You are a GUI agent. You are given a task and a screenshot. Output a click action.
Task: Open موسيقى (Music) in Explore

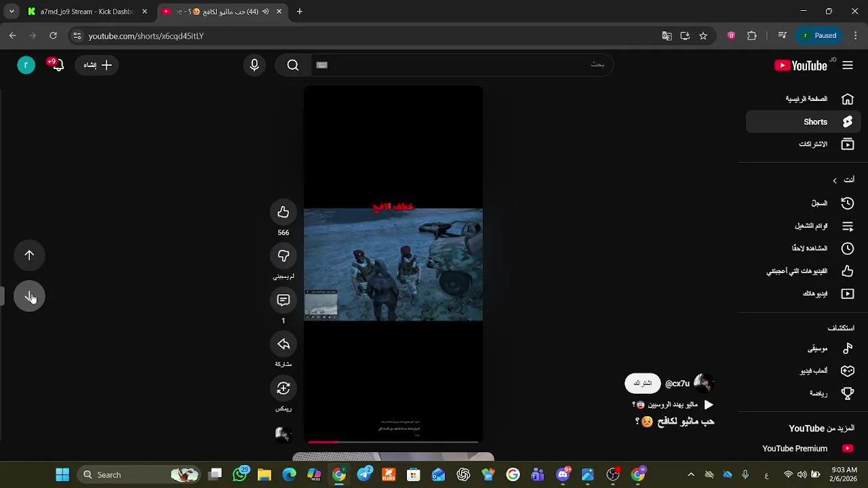point(804,348)
